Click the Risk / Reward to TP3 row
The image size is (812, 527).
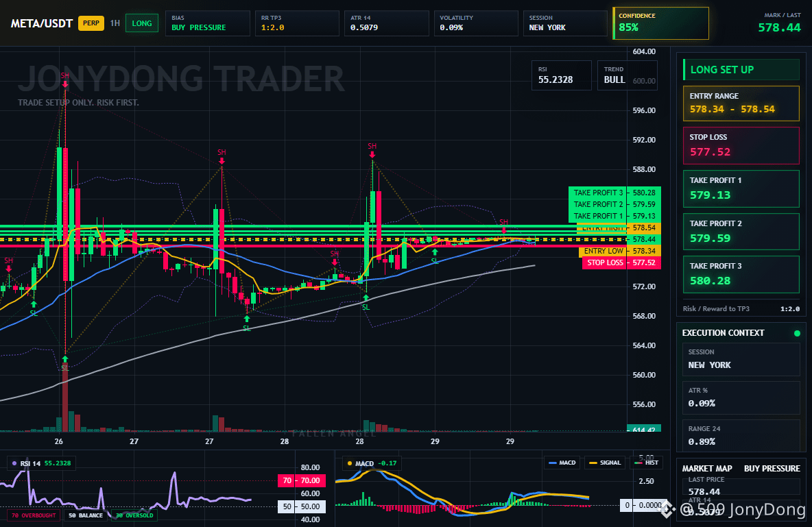(741, 308)
